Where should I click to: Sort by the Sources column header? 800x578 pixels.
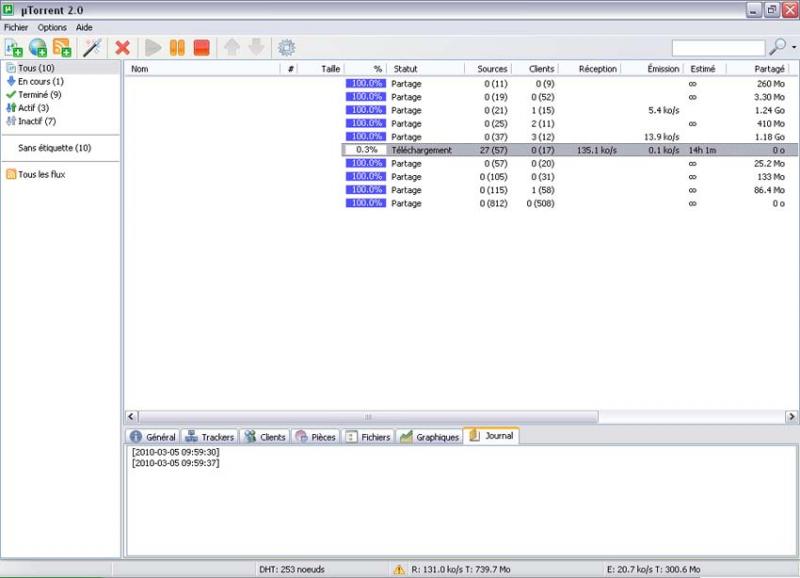(488, 69)
